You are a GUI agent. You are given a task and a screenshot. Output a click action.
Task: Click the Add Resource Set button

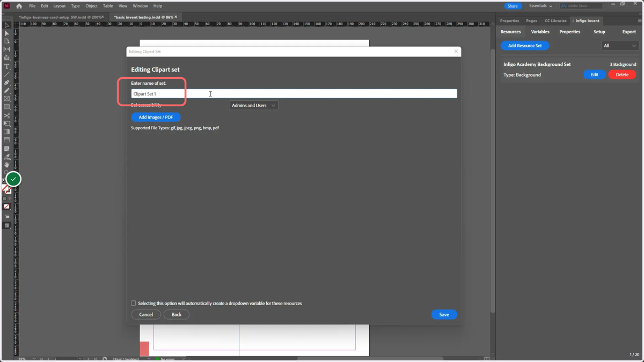tap(525, 46)
